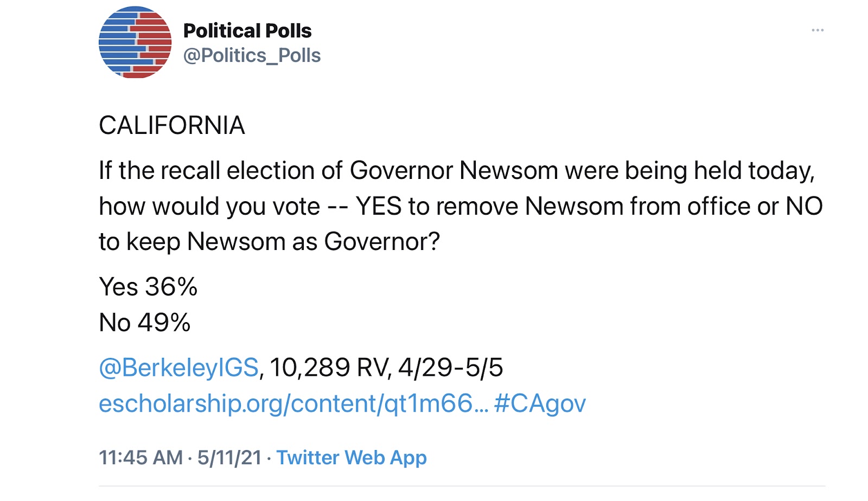
Task: Click the 5/11/21 date
Action: [x=229, y=458]
